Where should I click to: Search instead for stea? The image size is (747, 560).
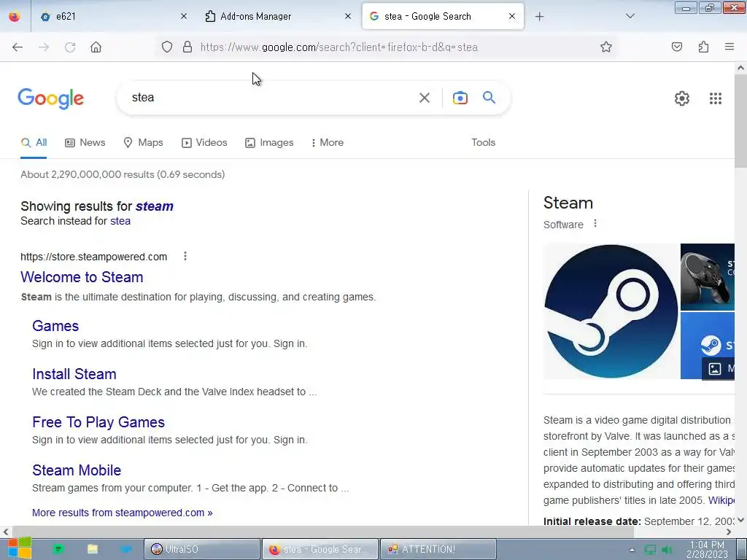pos(120,221)
